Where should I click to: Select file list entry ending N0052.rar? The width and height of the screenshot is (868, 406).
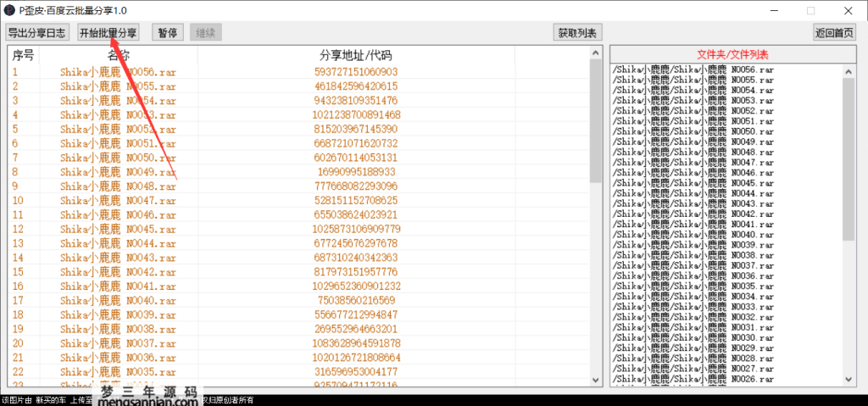(693, 111)
